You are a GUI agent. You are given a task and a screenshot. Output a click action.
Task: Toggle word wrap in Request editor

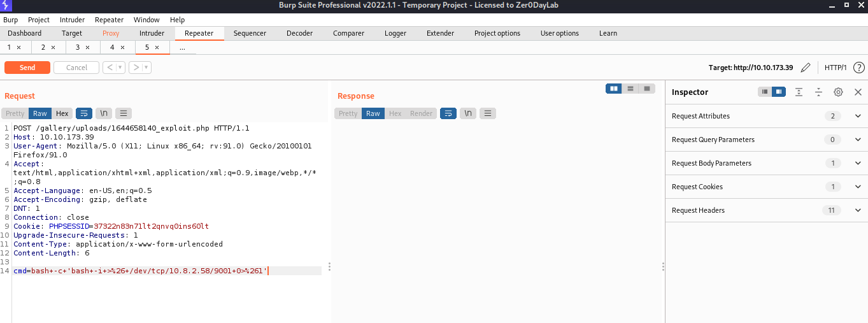(x=84, y=113)
